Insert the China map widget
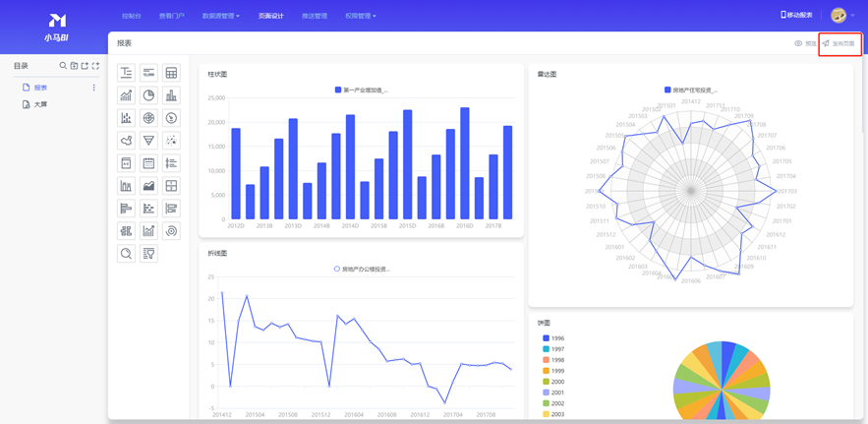 click(126, 141)
